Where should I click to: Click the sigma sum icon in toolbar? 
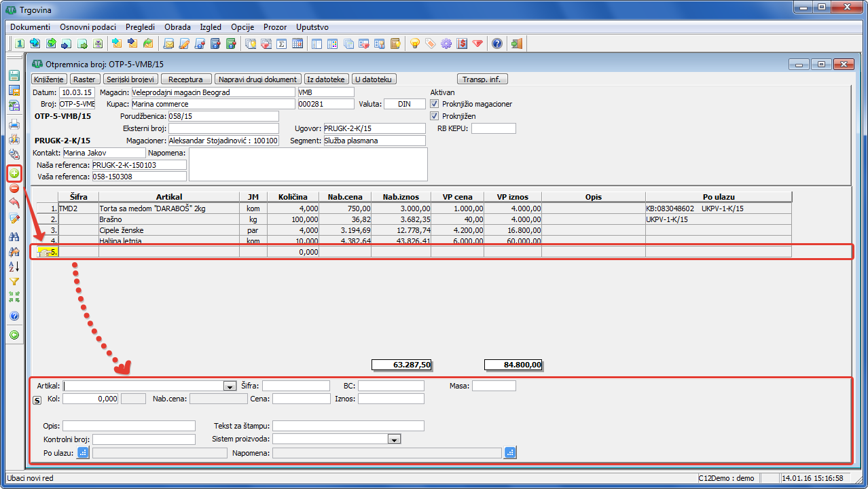pos(281,44)
